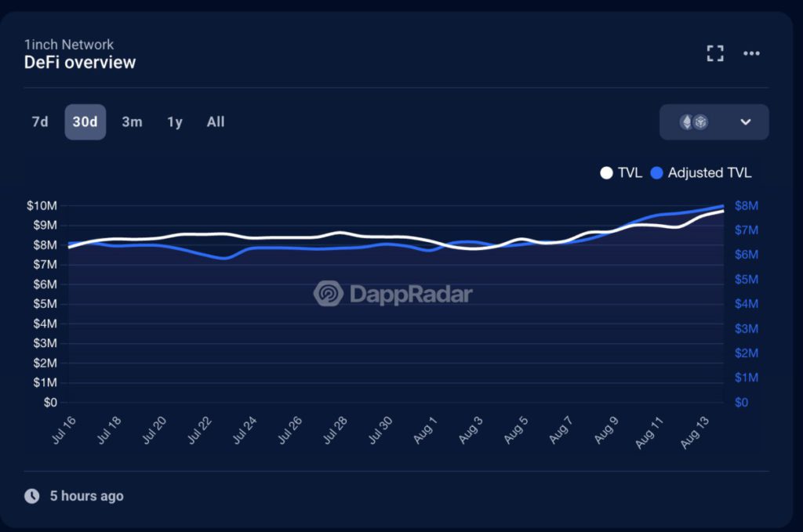Choose the 1y time range

point(175,122)
